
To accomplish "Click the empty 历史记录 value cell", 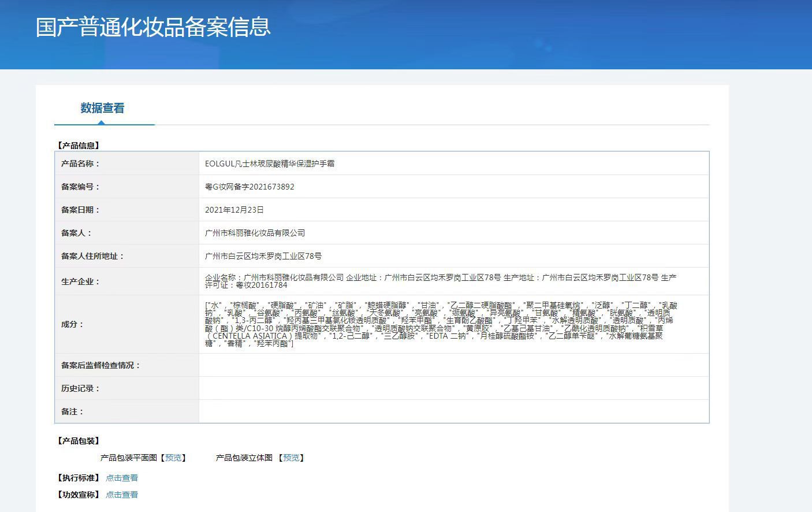I will [453, 388].
